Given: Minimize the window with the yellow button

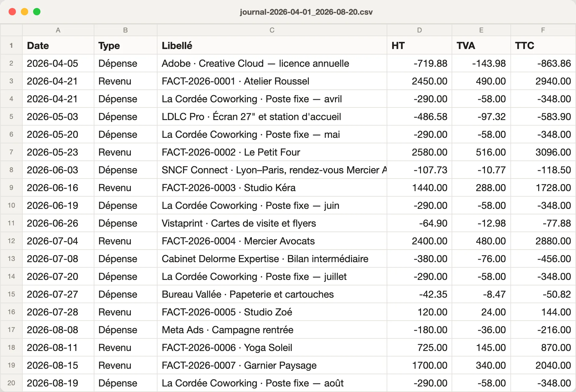Looking at the screenshot, I should [25, 12].
